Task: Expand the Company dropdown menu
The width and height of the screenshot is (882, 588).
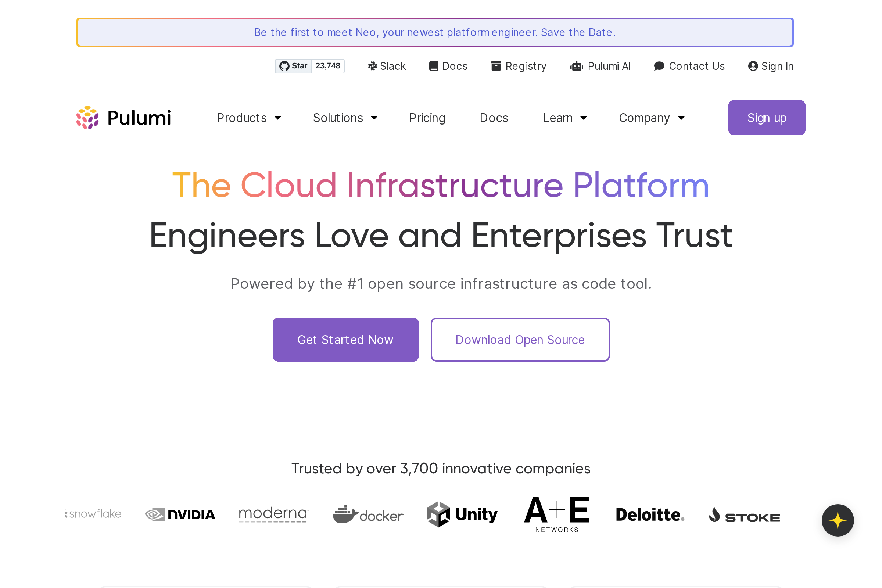Action: pos(652,118)
